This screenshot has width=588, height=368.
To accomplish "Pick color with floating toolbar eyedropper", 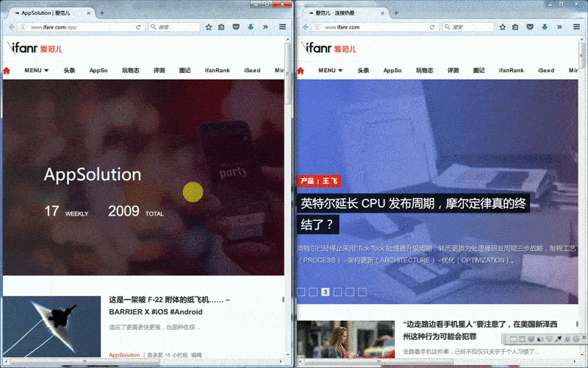I will (558, 339).
